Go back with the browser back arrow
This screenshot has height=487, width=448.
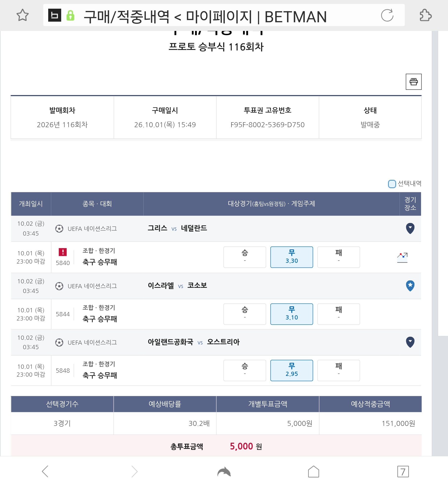(x=45, y=471)
